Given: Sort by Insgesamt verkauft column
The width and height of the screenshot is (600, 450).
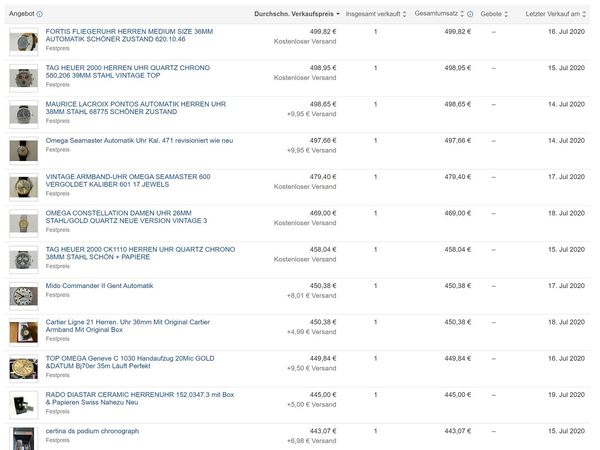Looking at the screenshot, I should [376, 14].
